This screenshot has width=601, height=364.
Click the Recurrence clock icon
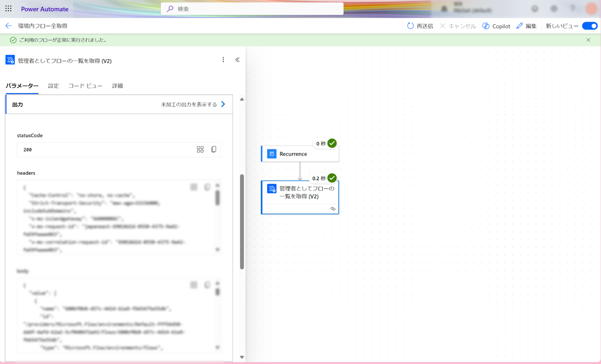(271, 154)
